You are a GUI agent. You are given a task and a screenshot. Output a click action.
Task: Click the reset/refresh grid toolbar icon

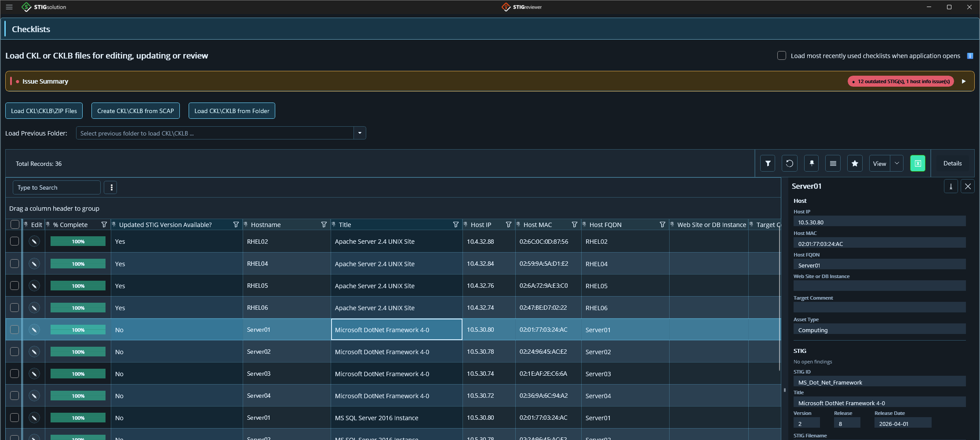[790, 164]
